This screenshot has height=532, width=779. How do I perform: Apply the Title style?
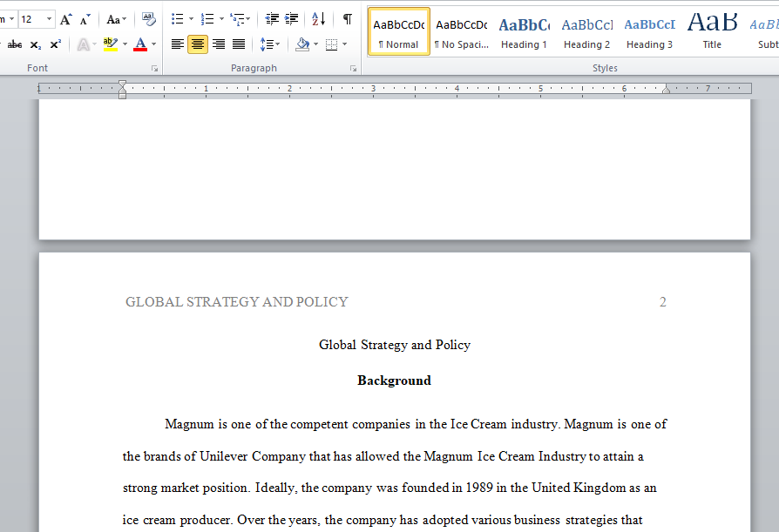(712, 31)
